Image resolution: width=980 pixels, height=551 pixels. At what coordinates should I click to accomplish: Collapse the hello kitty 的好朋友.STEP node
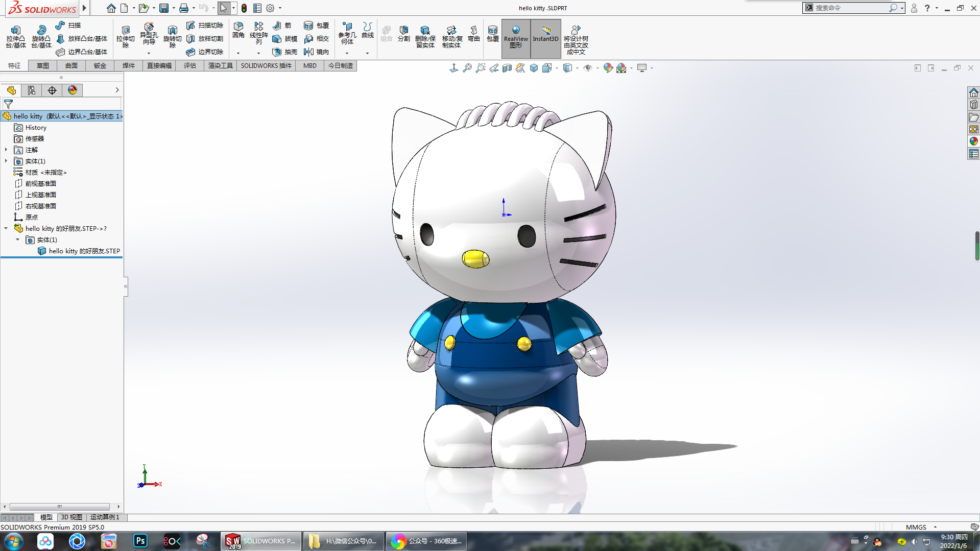coord(6,229)
